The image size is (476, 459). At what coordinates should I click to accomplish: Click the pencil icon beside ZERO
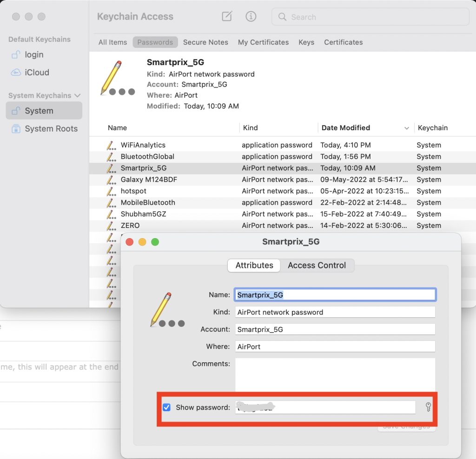point(111,226)
